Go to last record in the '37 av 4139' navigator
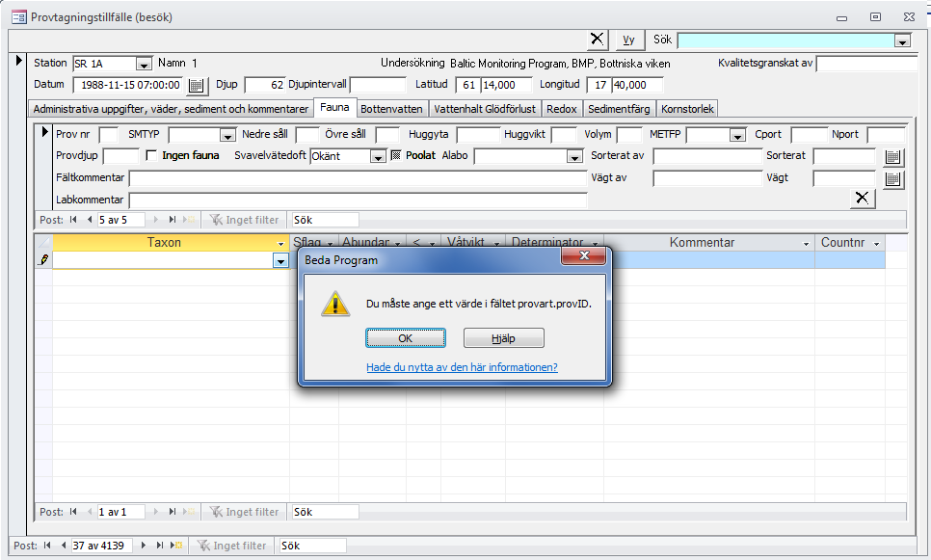This screenshot has width=931, height=560. click(x=160, y=546)
